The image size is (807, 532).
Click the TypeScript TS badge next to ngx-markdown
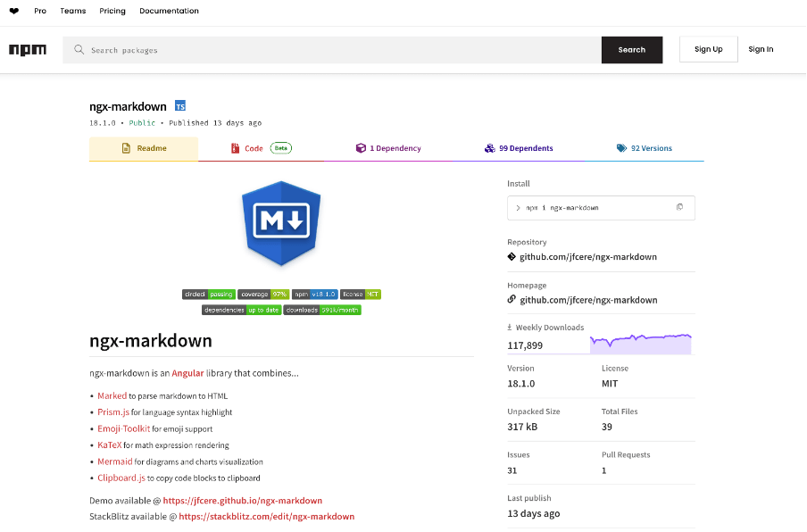(x=180, y=106)
